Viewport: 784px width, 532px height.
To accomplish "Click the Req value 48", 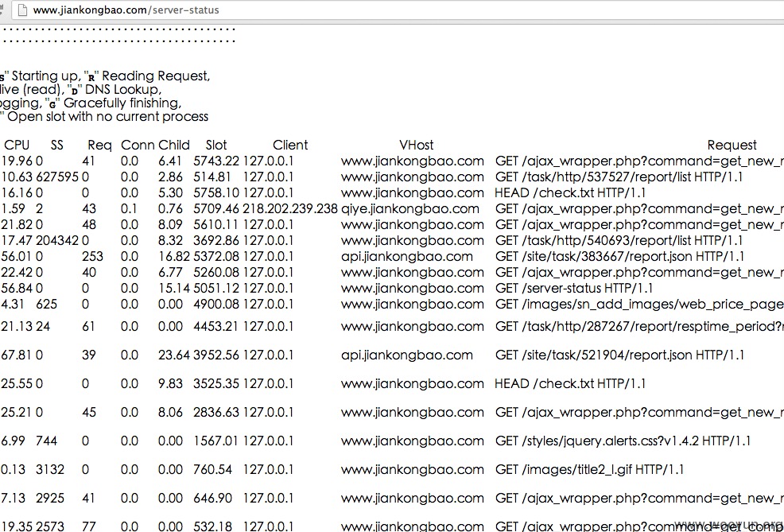I will 89,224.
